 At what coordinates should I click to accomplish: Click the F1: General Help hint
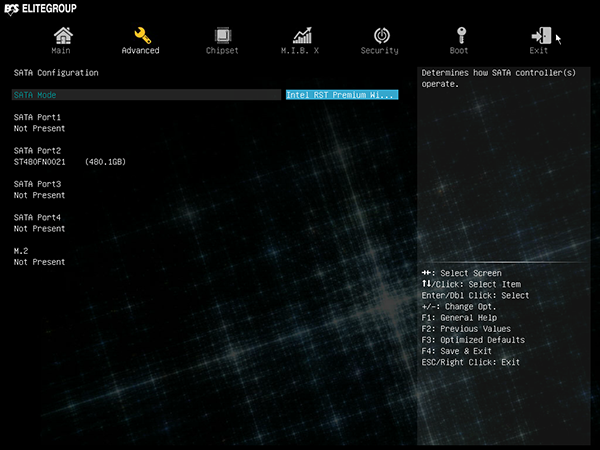pos(459,318)
